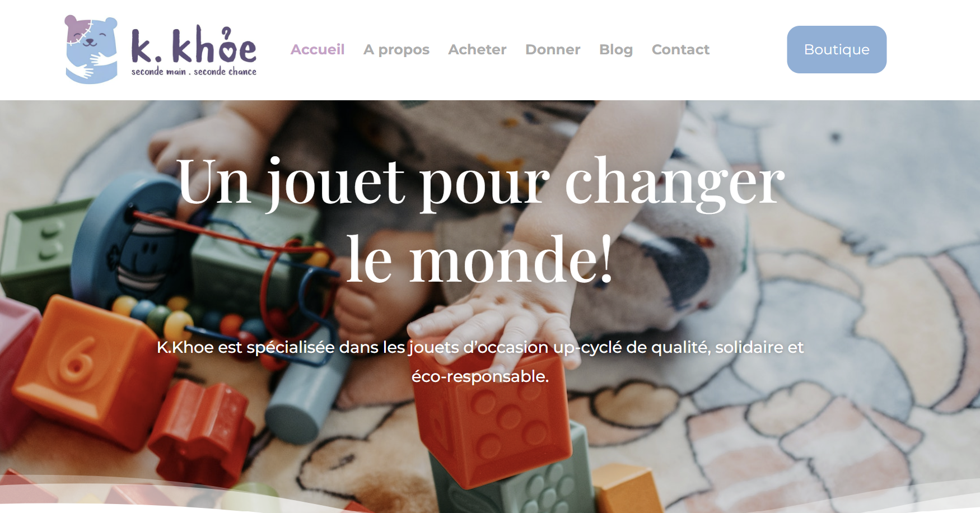
Task: Click the 'Un jouet pour changer le monde!' heading
Action: point(480,221)
